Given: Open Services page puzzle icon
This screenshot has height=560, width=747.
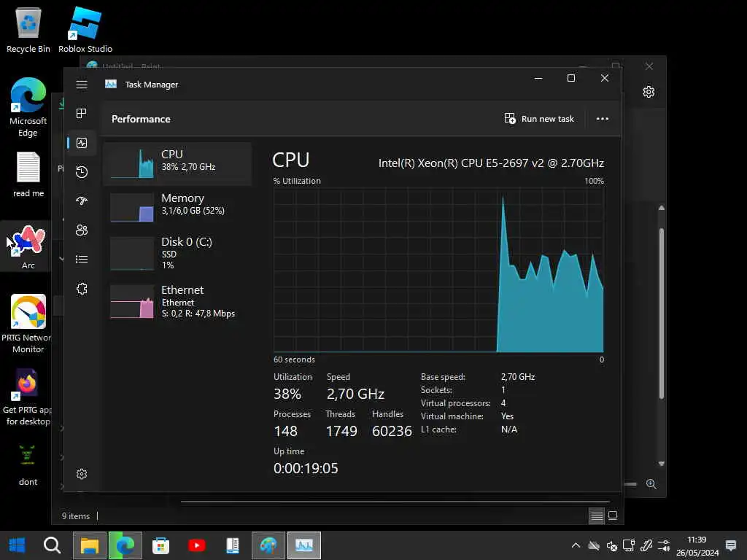Looking at the screenshot, I should (x=82, y=289).
